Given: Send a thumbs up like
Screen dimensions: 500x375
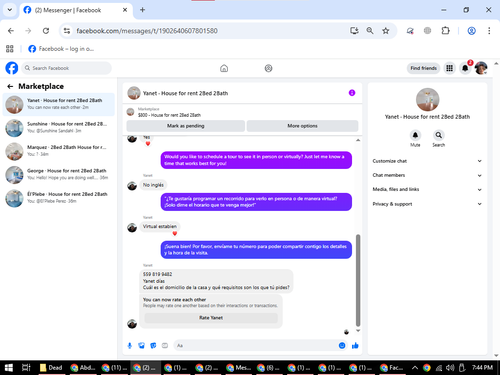Looking at the screenshot, I should point(355,346).
